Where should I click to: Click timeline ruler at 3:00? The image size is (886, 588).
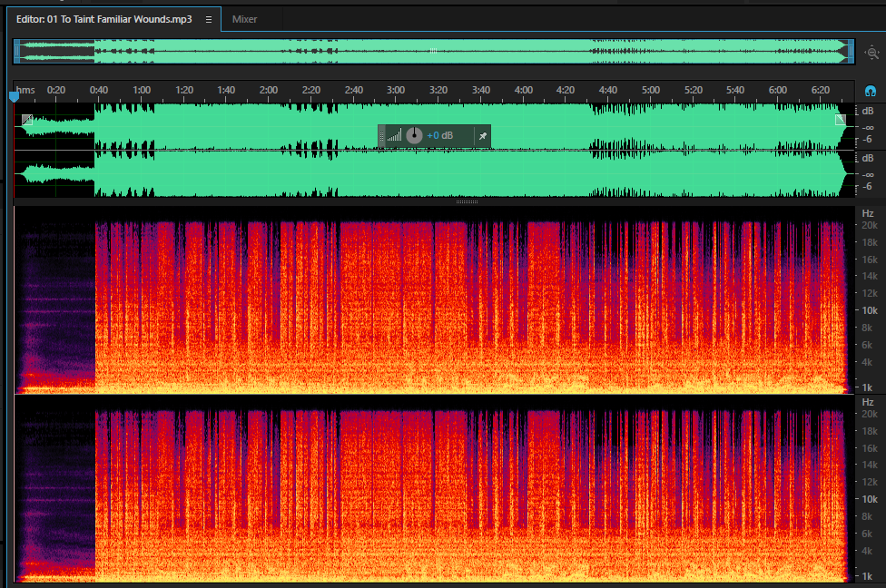coord(396,91)
